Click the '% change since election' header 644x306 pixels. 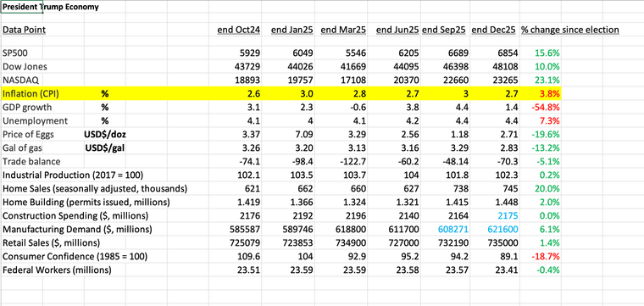[x=570, y=30]
